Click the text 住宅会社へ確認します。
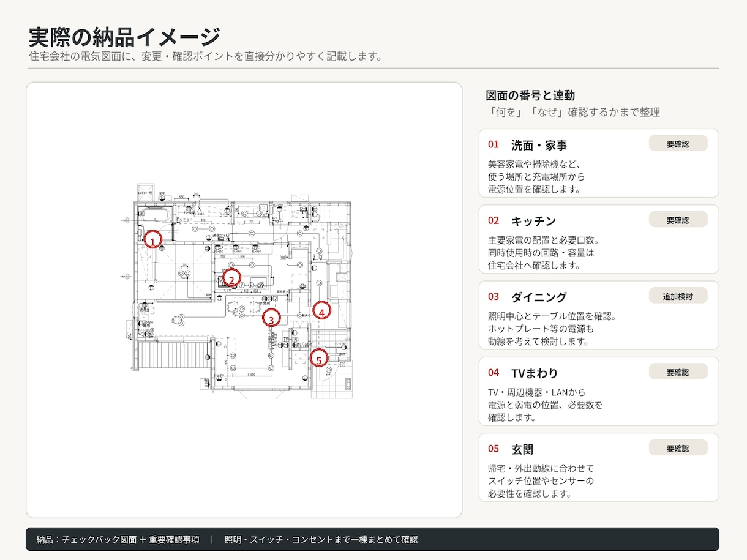The width and height of the screenshot is (747, 560). click(534, 265)
